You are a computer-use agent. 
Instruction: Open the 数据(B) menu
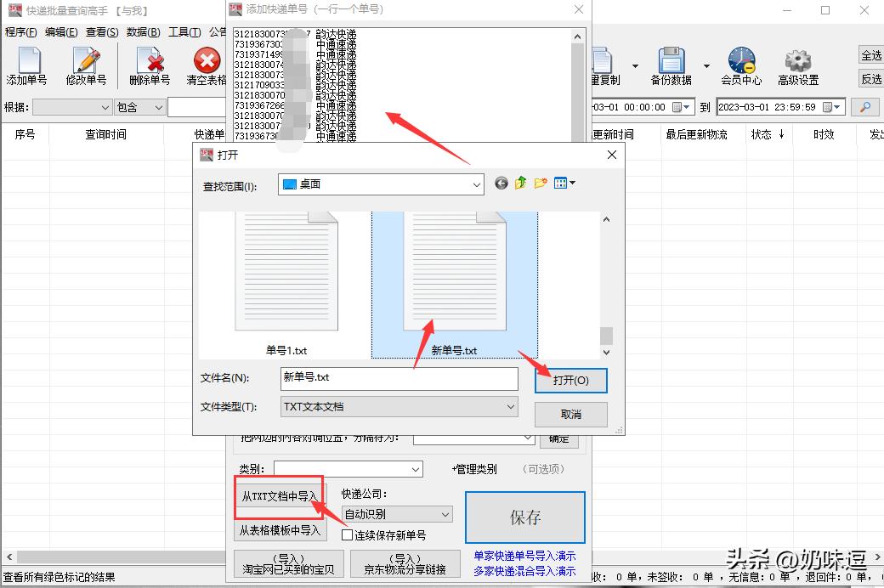(x=143, y=32)
